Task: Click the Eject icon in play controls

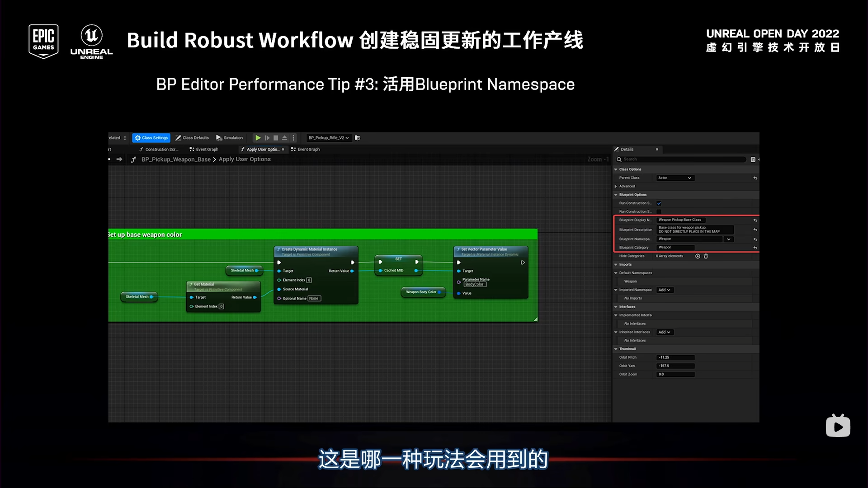Action: click(284, 138)
